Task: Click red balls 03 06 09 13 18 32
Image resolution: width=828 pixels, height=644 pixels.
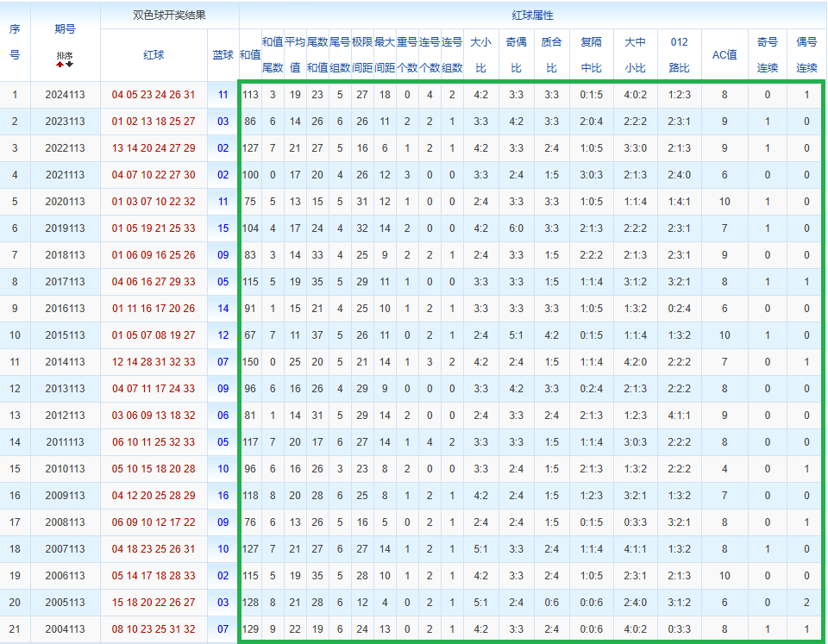Action: (154, 416)
